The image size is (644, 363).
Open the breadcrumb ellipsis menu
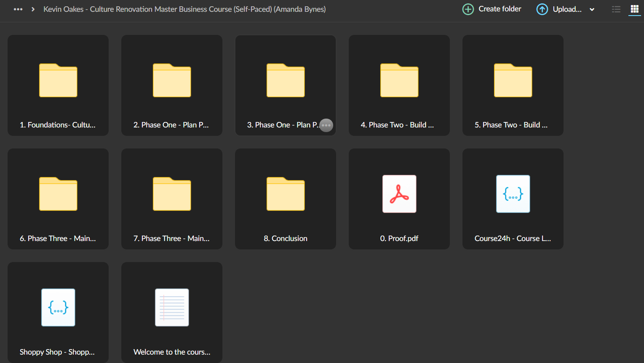[x=18, y=9]
